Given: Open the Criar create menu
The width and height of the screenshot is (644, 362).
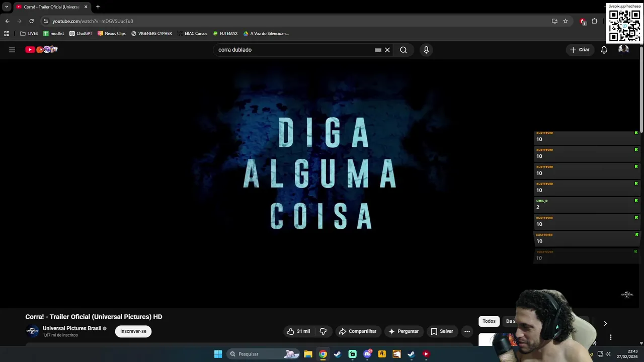Looking at the screenshot, I should 580,50.
